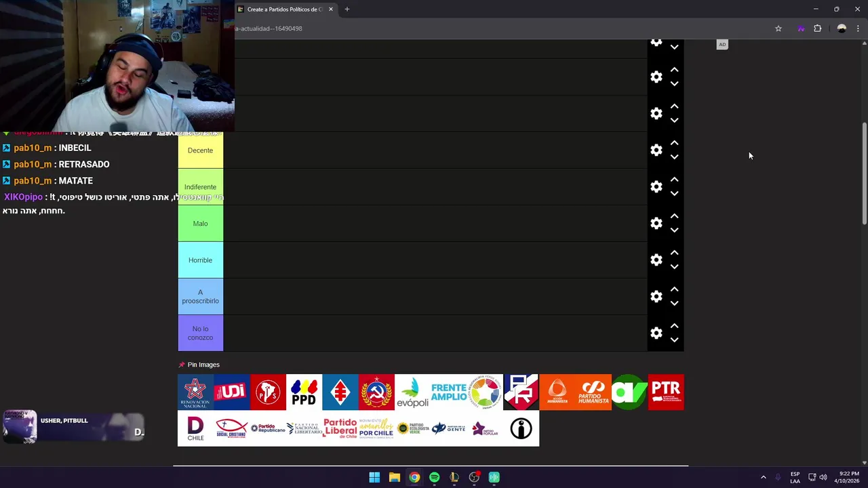Move Malo row up with arrow
This screenshot has height=488, width=868.
(x=674, y=216)
